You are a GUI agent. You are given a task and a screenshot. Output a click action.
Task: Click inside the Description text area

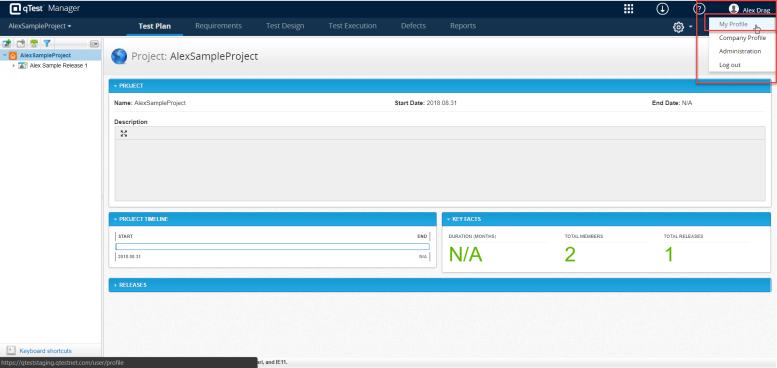(440, 170)
